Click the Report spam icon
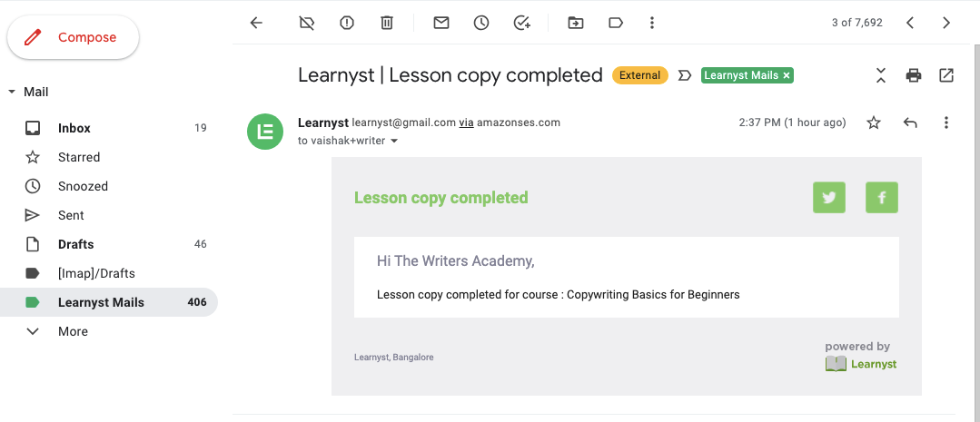 coord(347,23)
